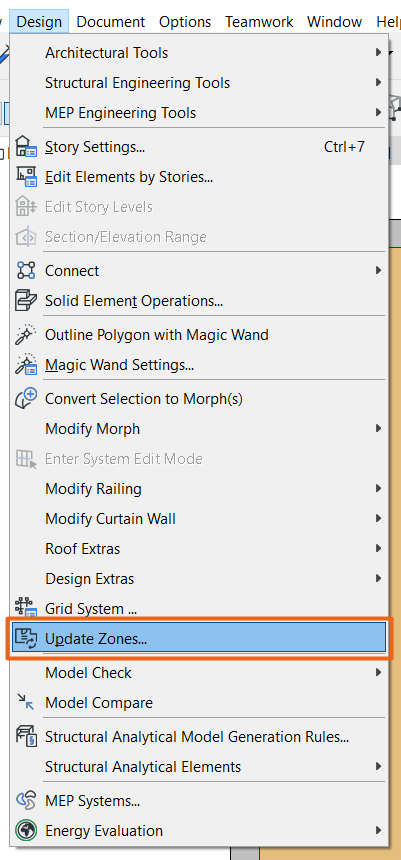Image resolution: width=401 pixels, height=860 pixels.
Task: Expand the Modify Morph submenu arrow
Action: tap(379, 428)
